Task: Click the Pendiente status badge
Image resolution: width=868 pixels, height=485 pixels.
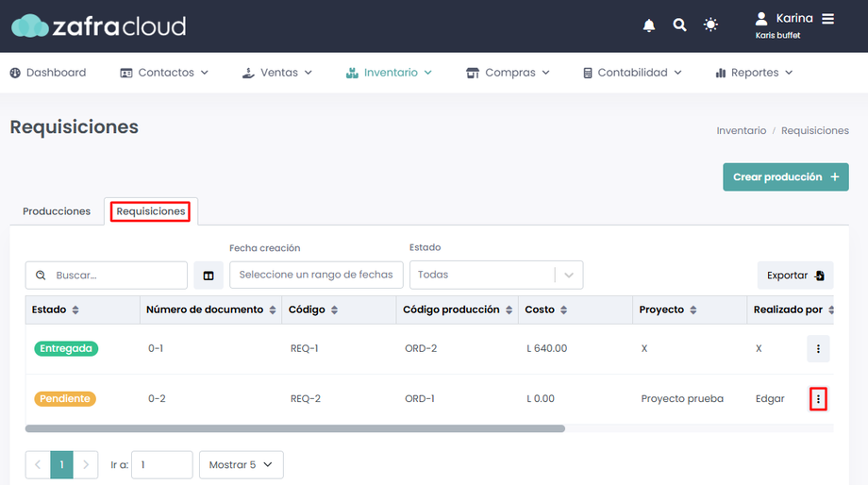Action: pos(65,398)
